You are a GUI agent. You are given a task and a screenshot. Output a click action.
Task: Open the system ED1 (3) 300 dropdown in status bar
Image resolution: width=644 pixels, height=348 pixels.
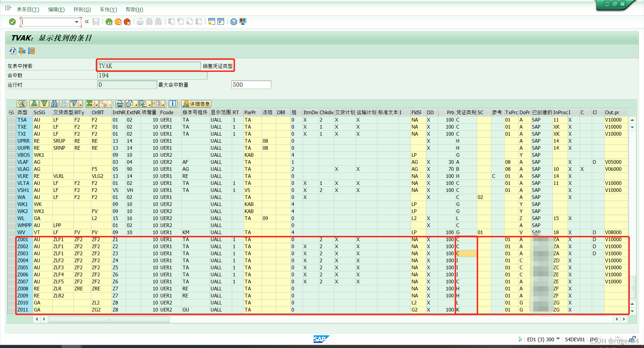pos(558,339)
